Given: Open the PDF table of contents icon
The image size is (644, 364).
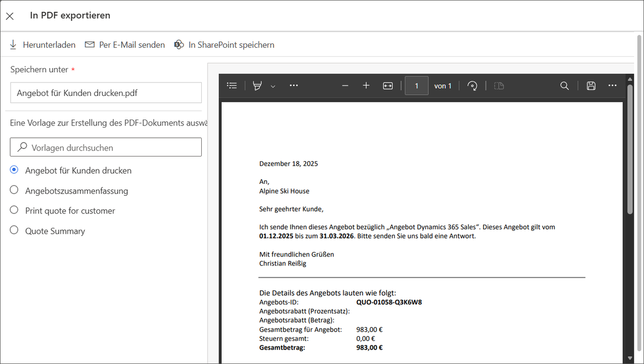Looking at the screenshot, I should 232,86.
